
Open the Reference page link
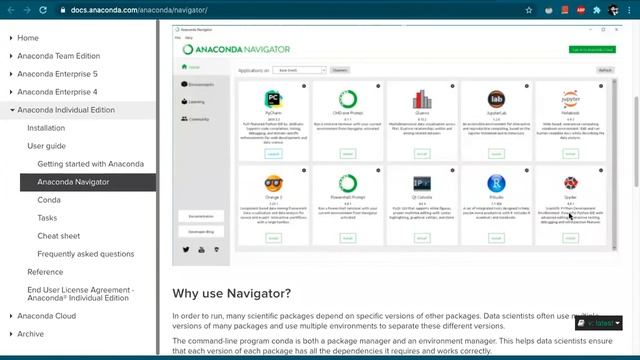(x=45, y=272)
